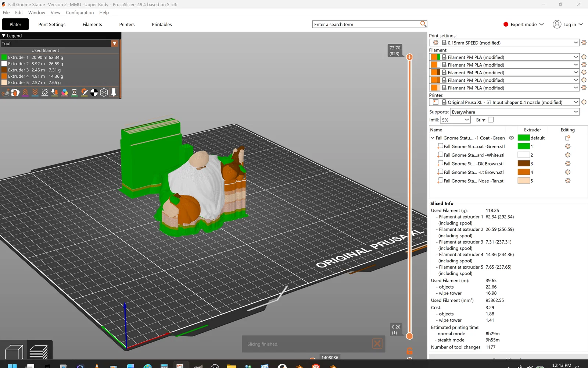Toggle center of gravity marker icon
This screenshot has height=368, width=588.
pos(94,92)
